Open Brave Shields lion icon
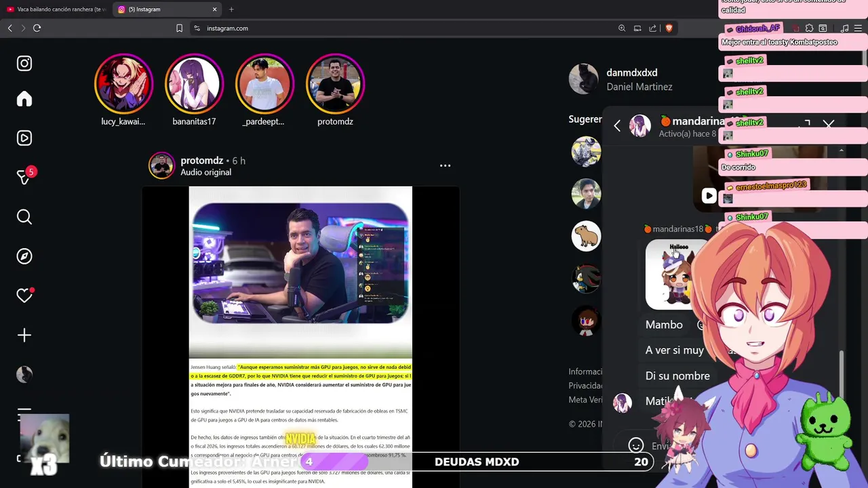Viewport: 868px width, 488px height. click(x=669, y=28)
